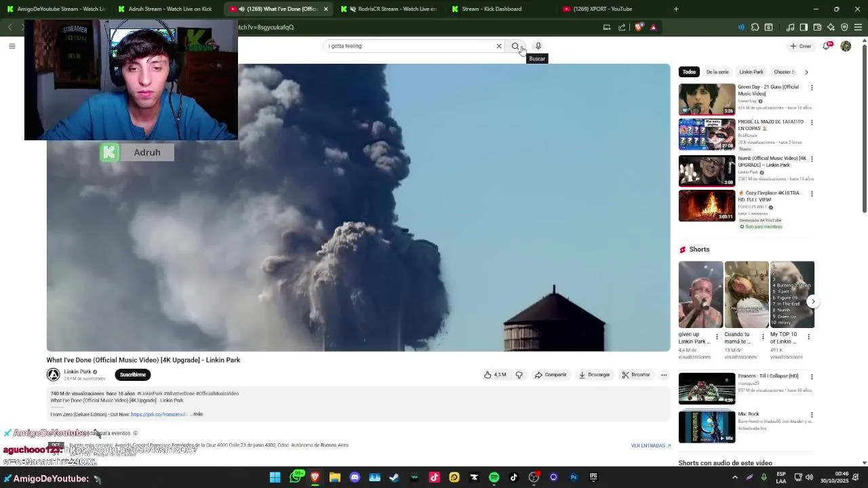Switch to Stream - Kick Dashboard tab

coord(500,9)
